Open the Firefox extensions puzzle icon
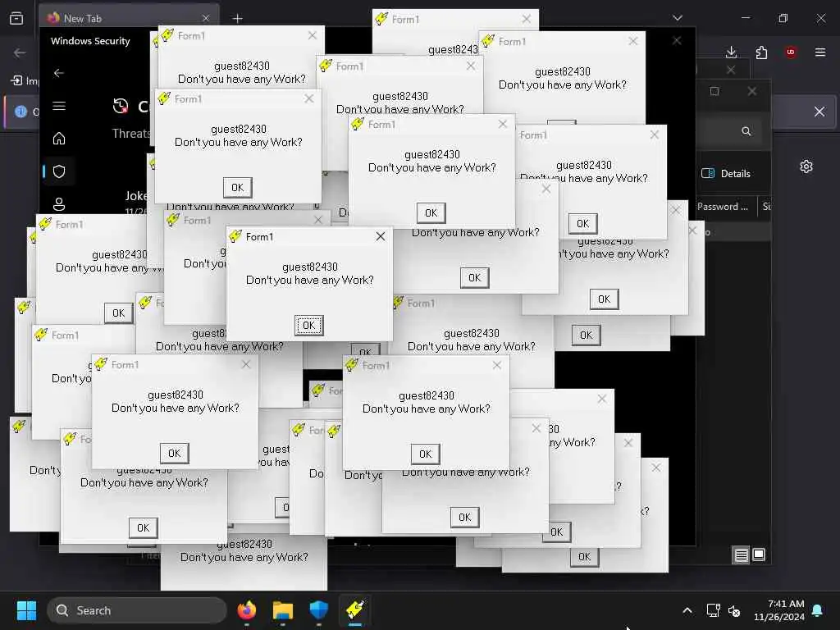Screen dimensions: 840x630 (761, 52)
